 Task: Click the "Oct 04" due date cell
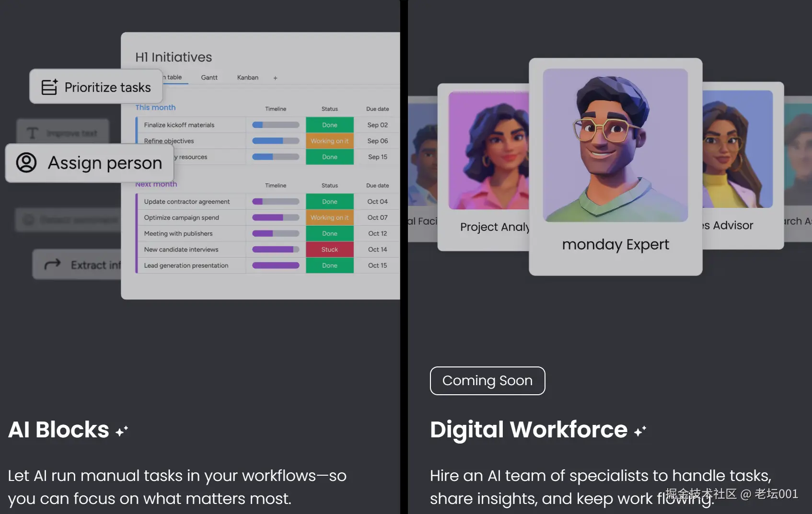click(378, 202)
